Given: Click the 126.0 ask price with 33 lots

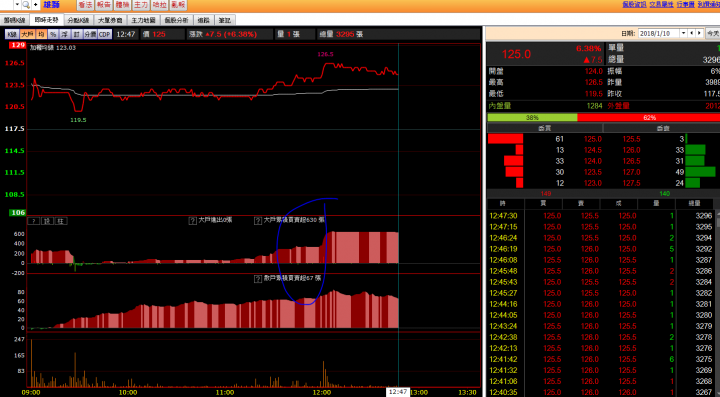Looking at the screenshot, I should pos(631,150).
